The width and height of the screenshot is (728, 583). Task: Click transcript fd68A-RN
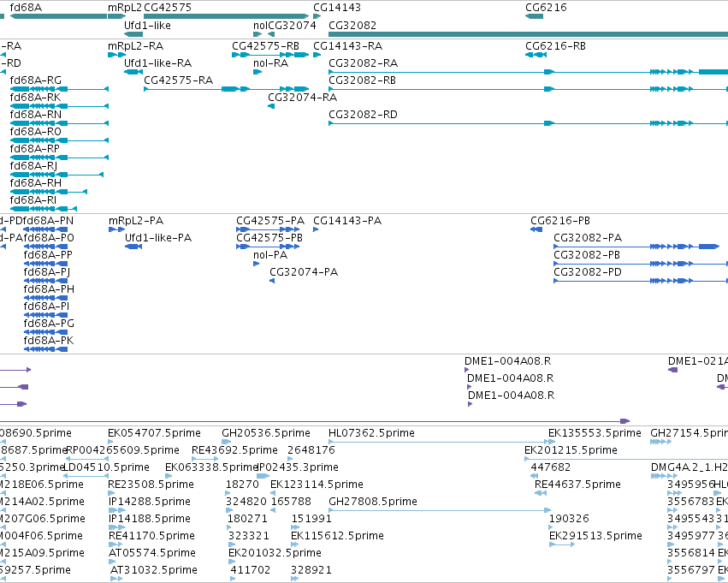(x=59, y=123)
